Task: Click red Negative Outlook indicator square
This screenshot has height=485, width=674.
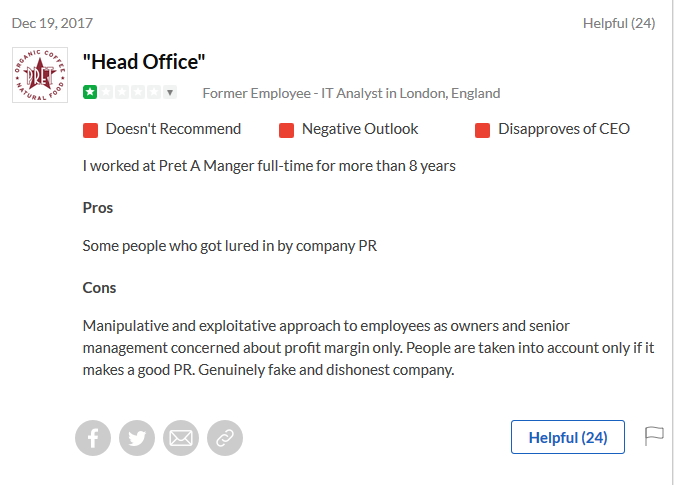Action: pos(286,129)
